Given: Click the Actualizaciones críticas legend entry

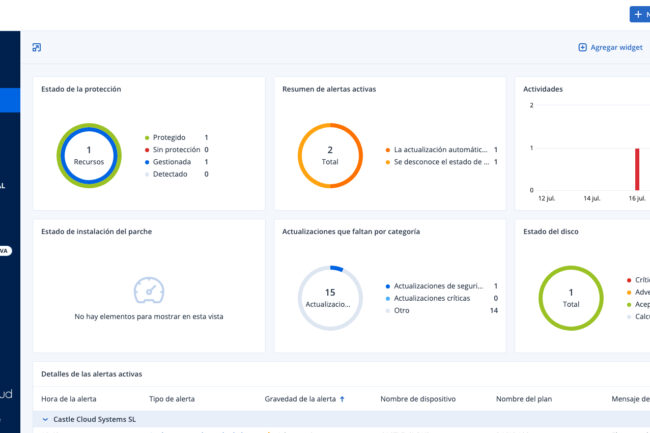Looking at the screenshot, I should click(441, 298).
